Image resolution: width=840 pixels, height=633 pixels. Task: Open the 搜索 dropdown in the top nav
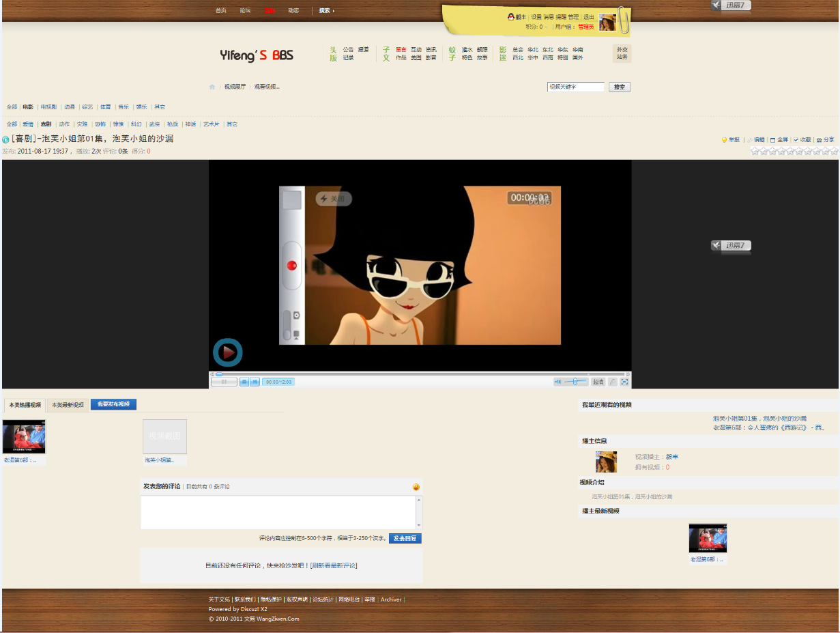tap(327, 11)
